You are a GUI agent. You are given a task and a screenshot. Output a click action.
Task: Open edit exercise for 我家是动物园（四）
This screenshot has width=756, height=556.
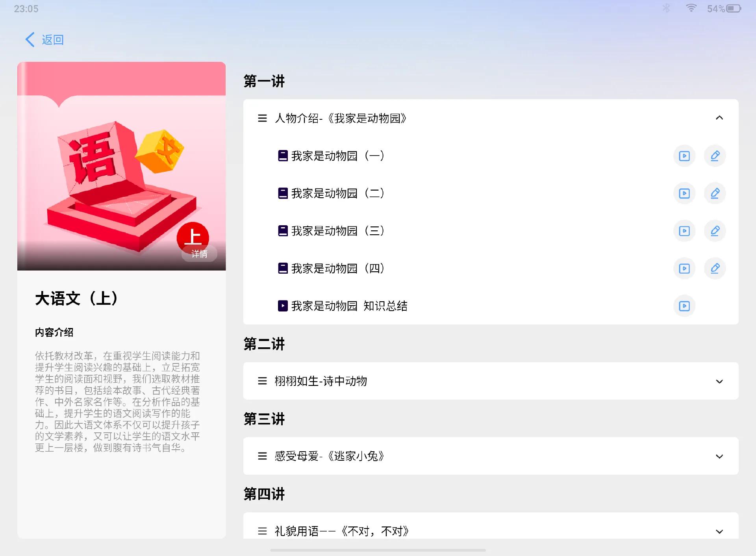point(715,269)
